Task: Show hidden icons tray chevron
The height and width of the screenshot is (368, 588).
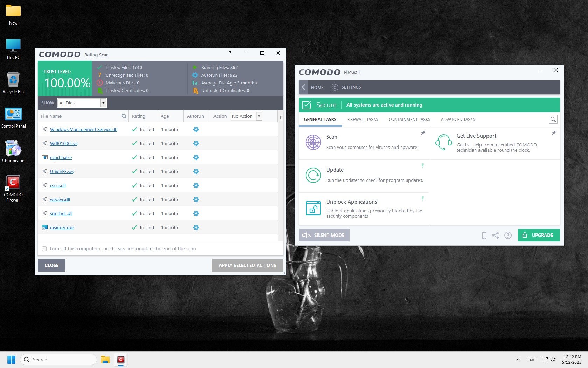Action: pos(518,360)
